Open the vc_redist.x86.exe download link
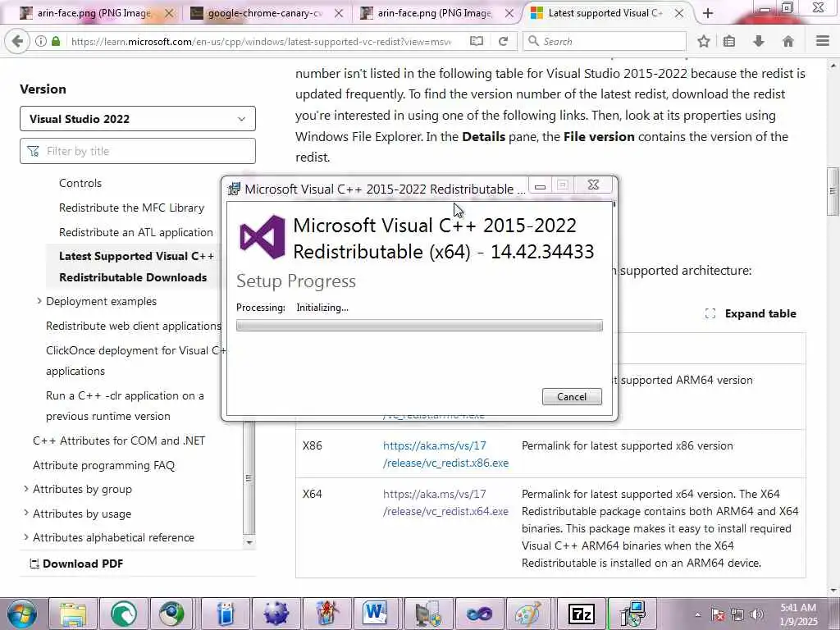This screenshot has width=840, height=630. click(445, 454)
